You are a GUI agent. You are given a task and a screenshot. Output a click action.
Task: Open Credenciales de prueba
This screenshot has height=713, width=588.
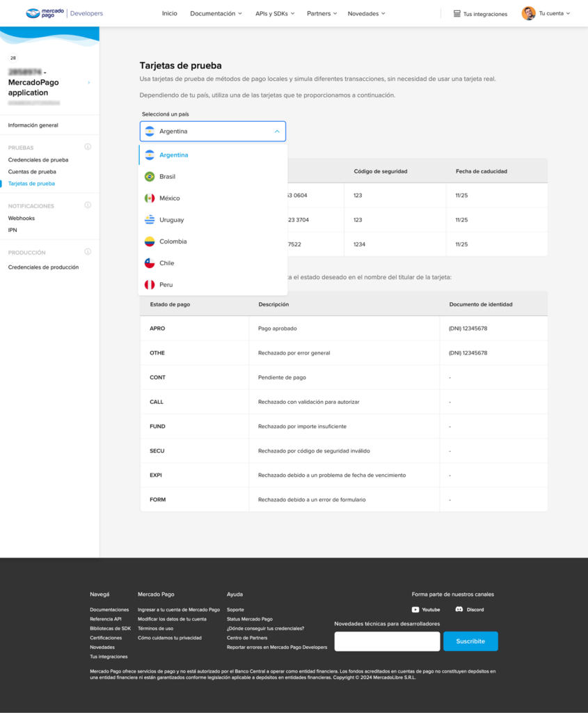[38, 160]
